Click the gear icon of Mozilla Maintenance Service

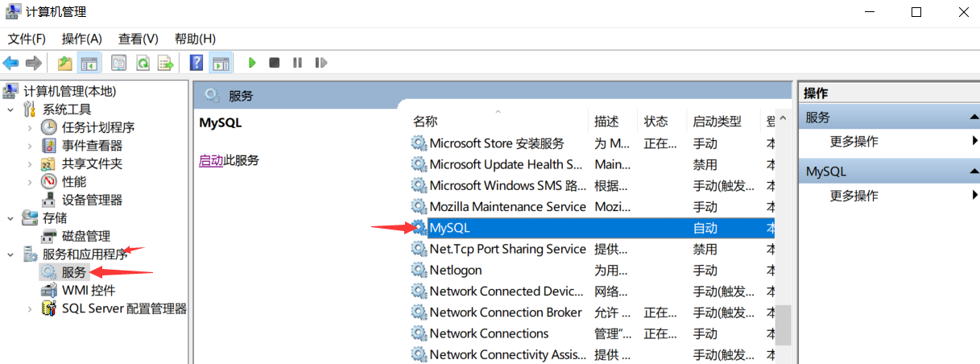point(419,207)
